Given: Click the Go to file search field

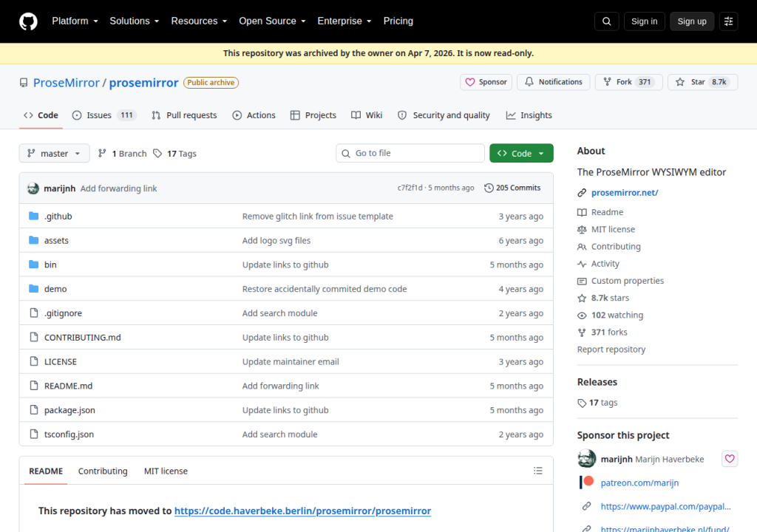Looking at the screenshot, I should click(410, 153).
